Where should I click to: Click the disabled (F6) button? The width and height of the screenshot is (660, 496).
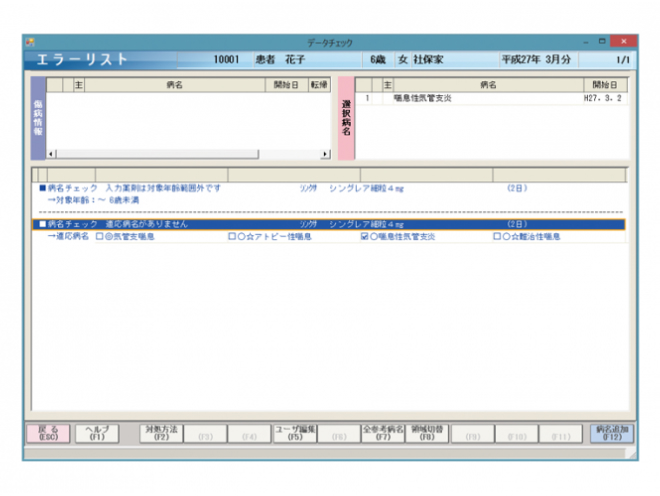point(339,434)
